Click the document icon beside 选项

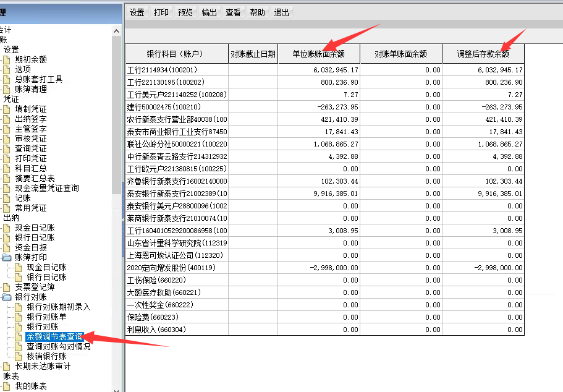(6, 69)
